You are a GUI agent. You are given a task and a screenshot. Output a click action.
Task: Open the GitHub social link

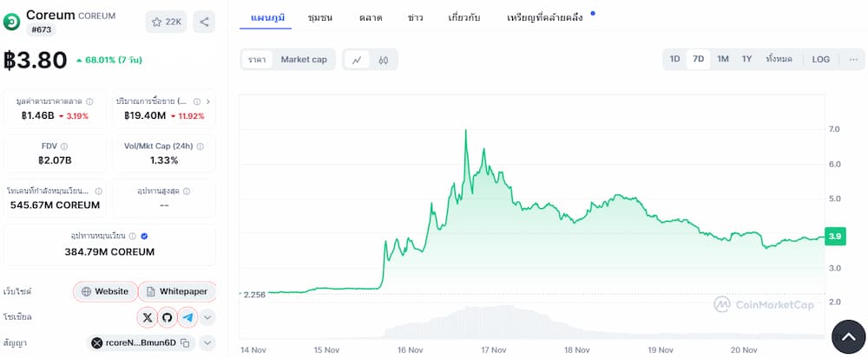point(168,317)
